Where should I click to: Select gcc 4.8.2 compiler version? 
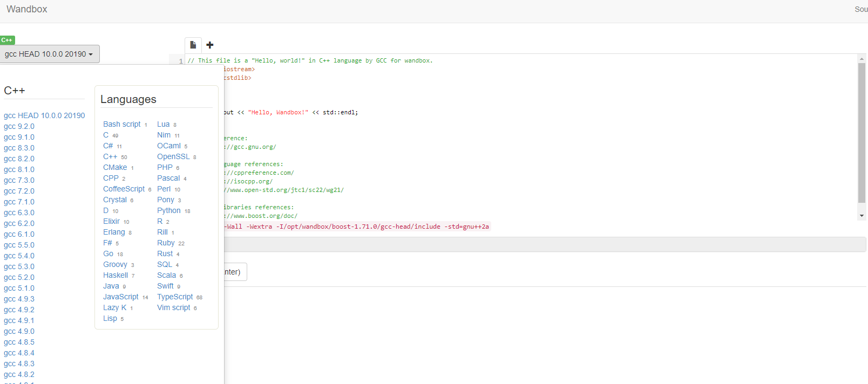(19, 374)
